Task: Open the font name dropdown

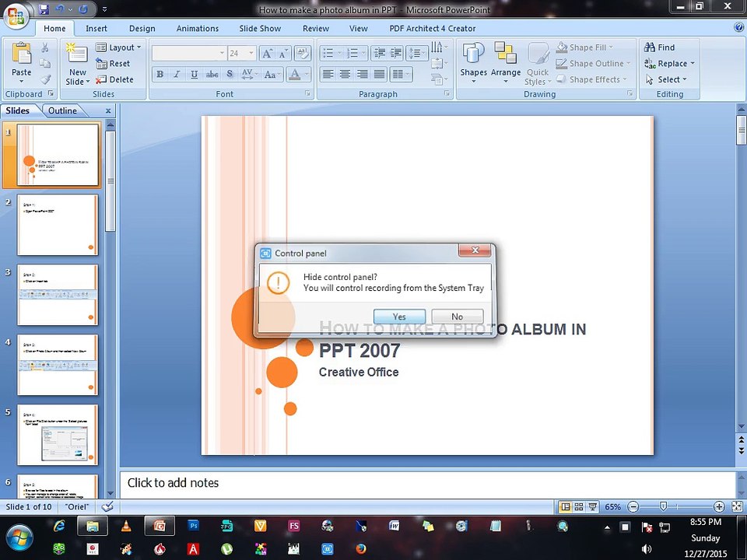Action: (222, 54)
